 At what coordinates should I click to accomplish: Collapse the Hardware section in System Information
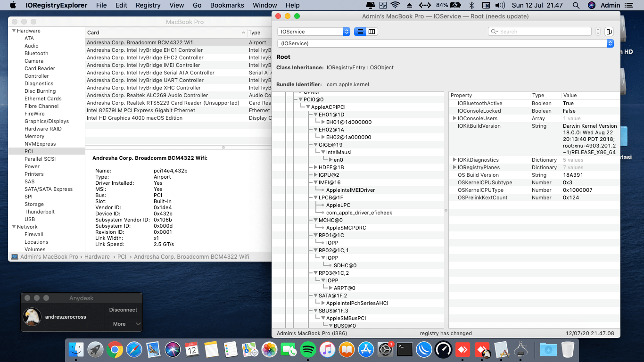click(x=14, y=31)
